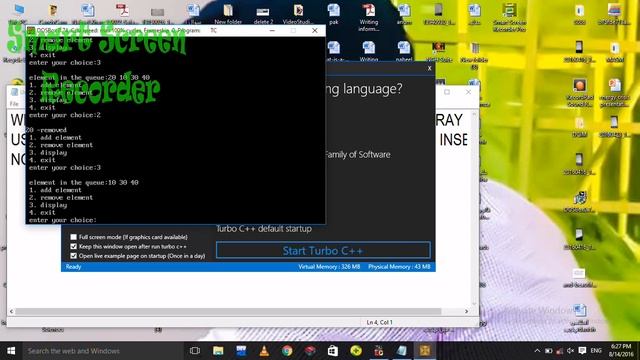
Task: Open Google Chrome from the taskbar
Action: click(287, 351)
